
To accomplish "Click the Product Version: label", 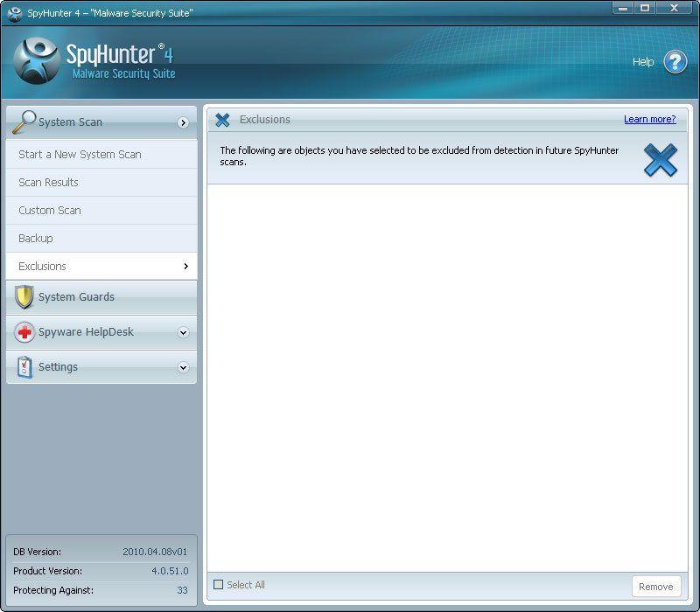I will [47, 571].
